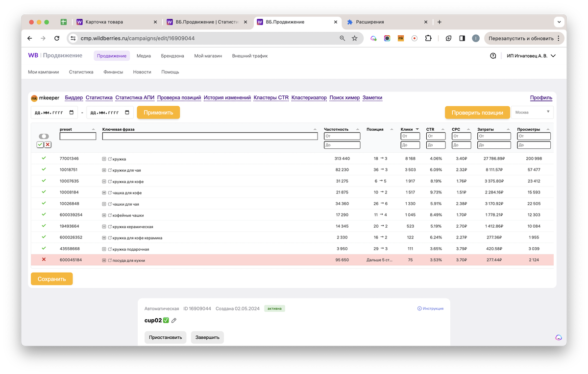Click the purple chat assistant icon at bottom right

point(559,337)
